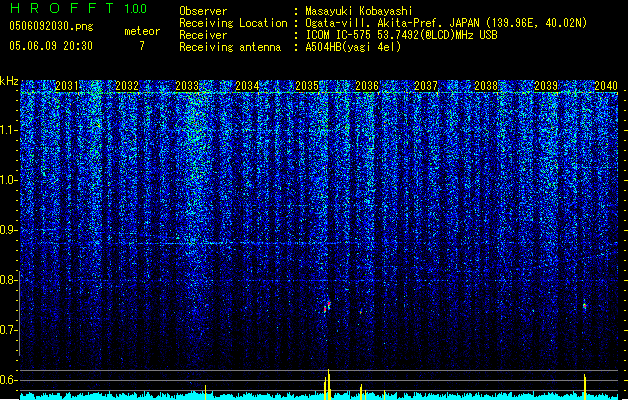Click the 0.7 kHz axis label

[9, 330]
